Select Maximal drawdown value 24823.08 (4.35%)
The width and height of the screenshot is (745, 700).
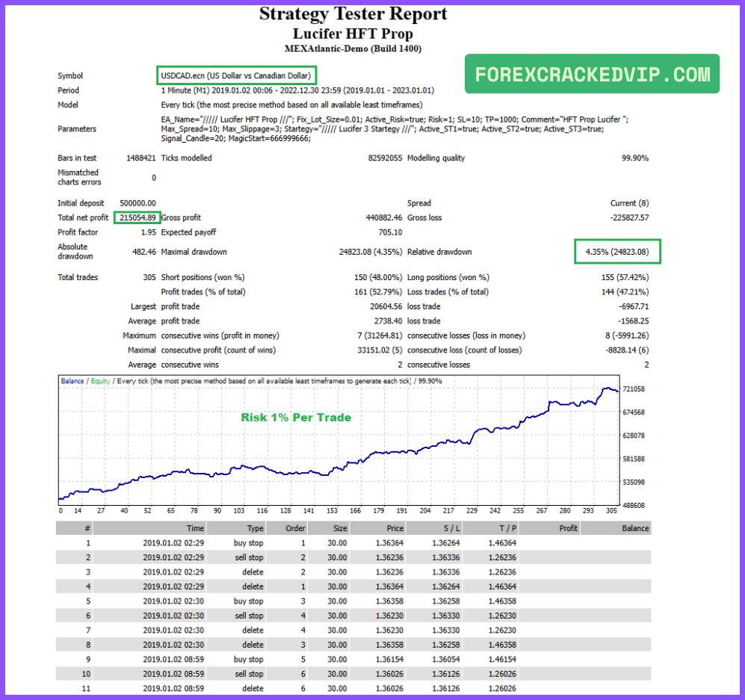371,252
